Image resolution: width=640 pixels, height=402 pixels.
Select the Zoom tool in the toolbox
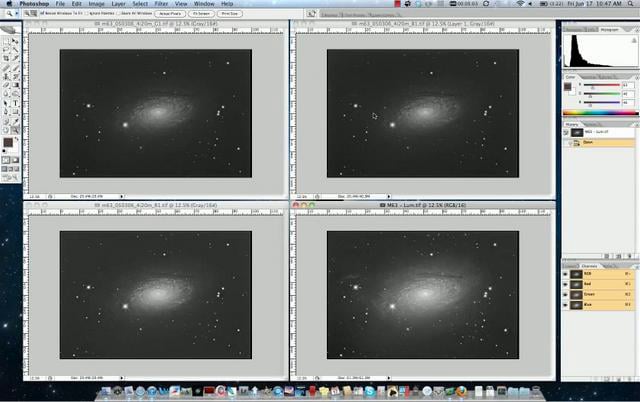(x=16, y=130)
